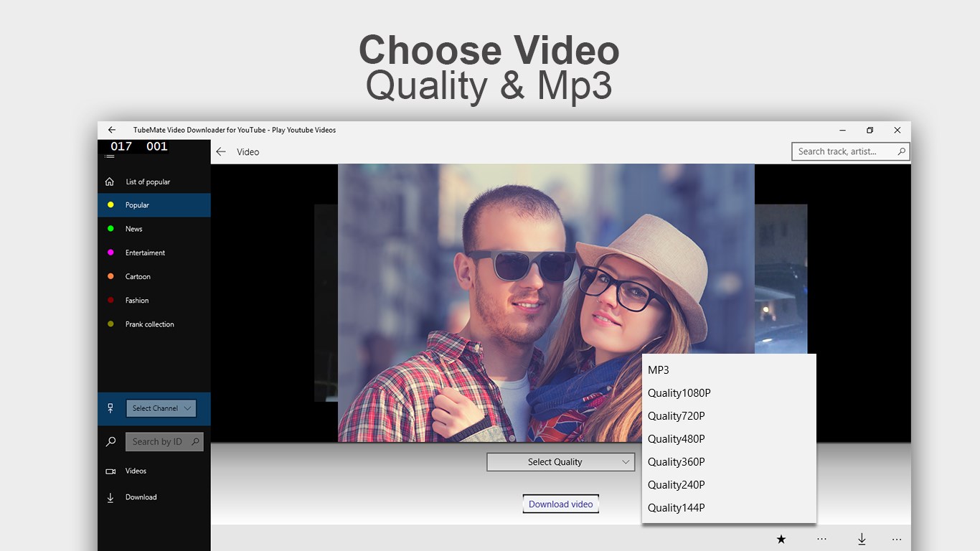980x551 pixels.
Task: Open the hamburger navigation menu
Action: (x=110, y=156)
